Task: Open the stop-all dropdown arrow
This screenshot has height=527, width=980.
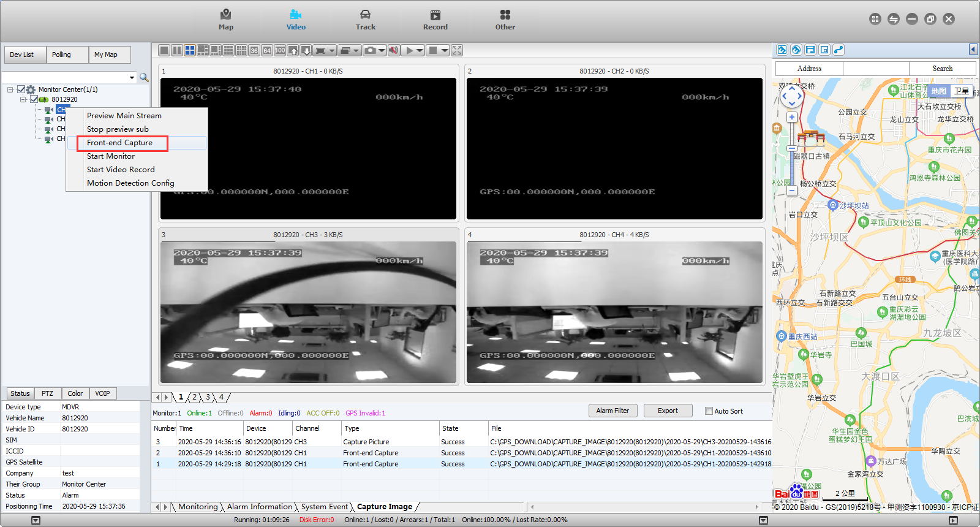Action: coord(445,50)
